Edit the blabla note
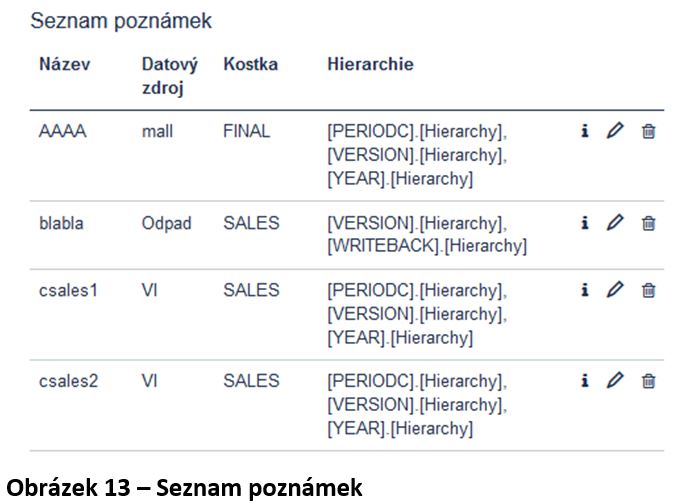Image resolution: width=677 pixels, height=503 pixels. 615,222
